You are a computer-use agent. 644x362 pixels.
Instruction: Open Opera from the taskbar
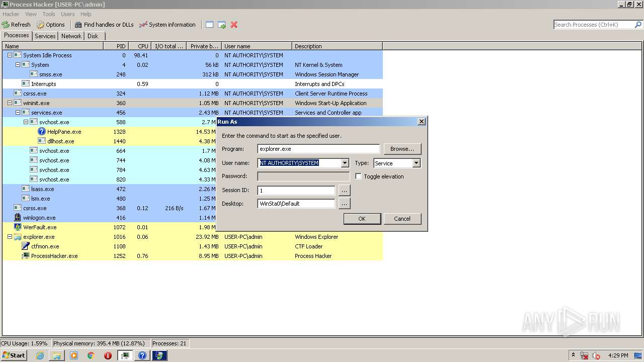pyautogui.click(x=108, y=355)
